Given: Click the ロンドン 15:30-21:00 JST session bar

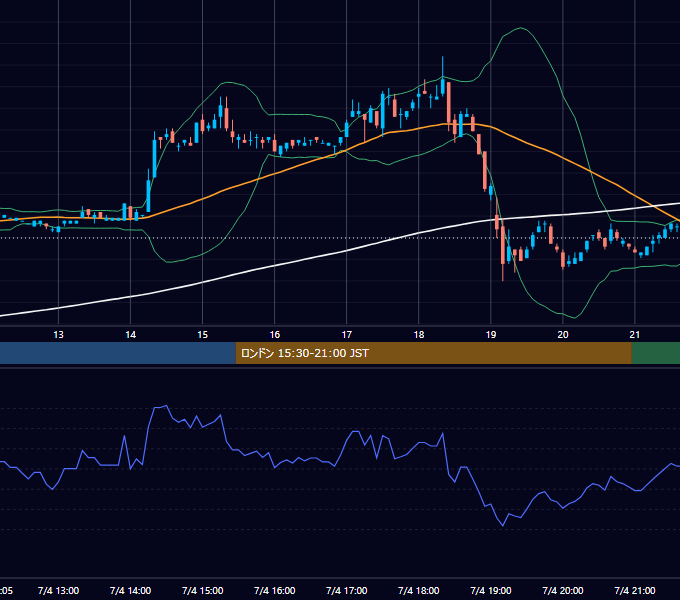Looking at the screenshot, I should (433, 353).
